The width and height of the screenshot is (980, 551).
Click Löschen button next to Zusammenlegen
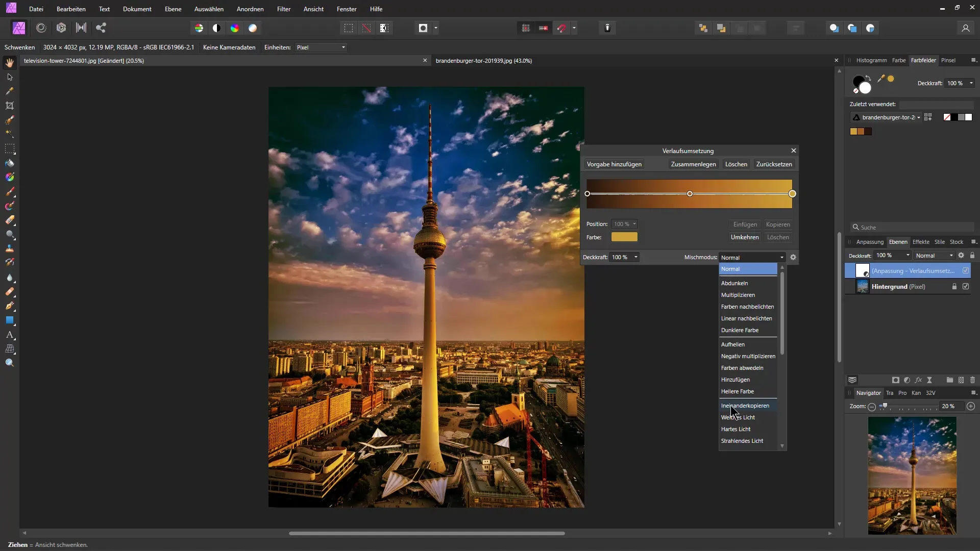pos(736,164)
